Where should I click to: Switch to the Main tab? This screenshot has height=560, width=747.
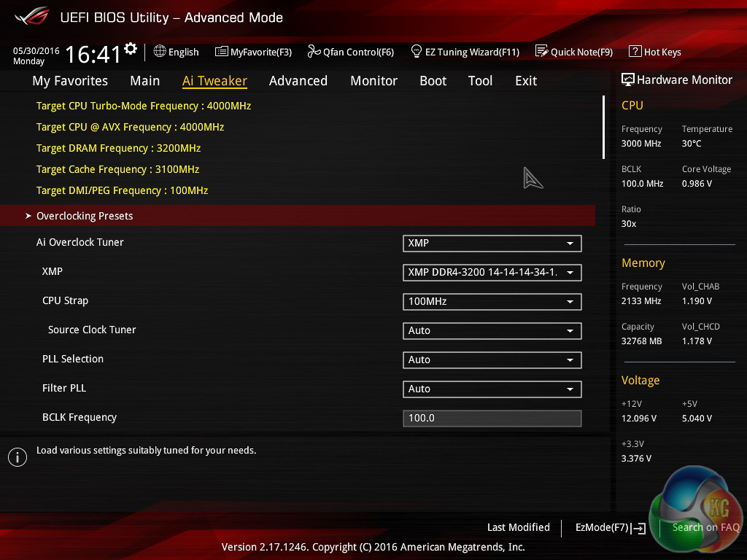145,81
